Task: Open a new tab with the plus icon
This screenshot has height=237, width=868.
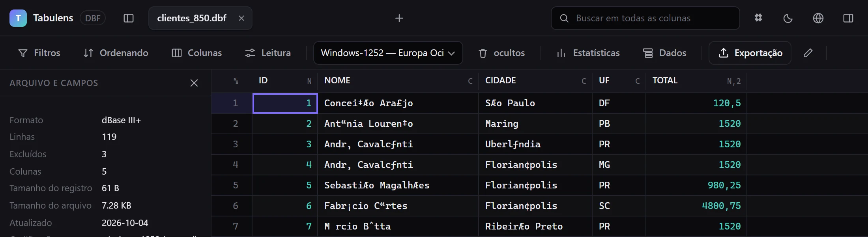Action: (x=399, y=18)
